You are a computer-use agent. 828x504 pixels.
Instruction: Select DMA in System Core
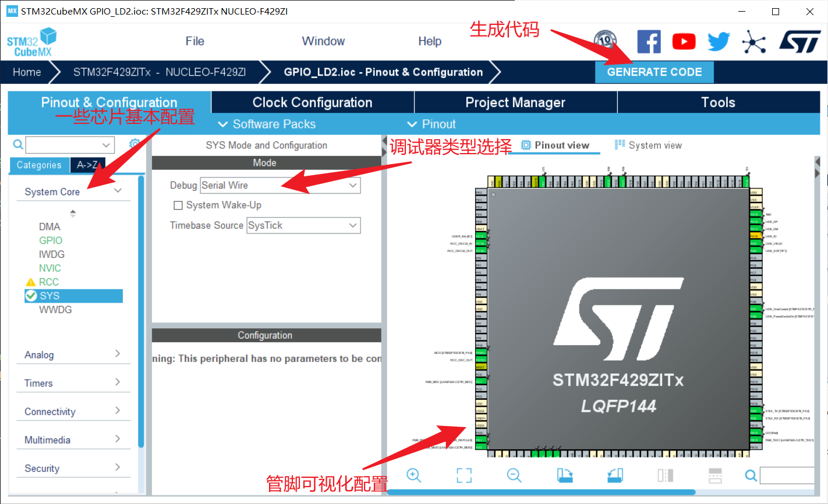point(49,227)
